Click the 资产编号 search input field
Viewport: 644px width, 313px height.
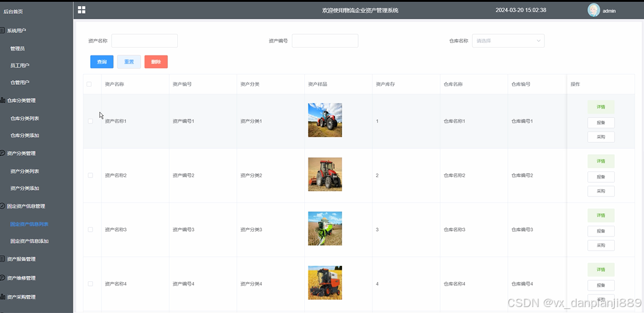[x=325, y=41]
